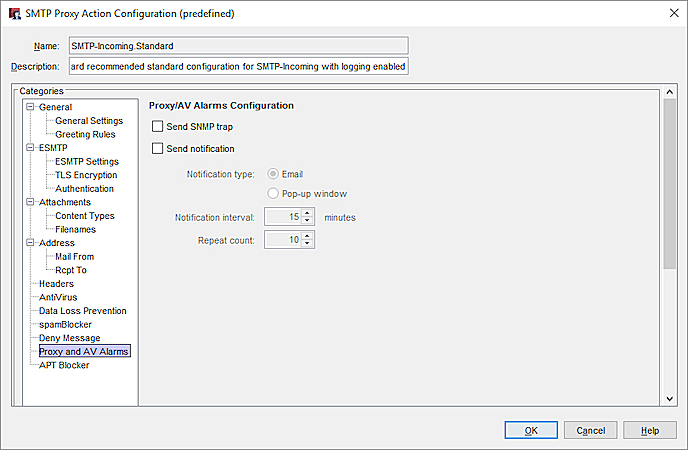Click the OK button
The height and width of the screenshot is (450, 688).
point(531,430)
